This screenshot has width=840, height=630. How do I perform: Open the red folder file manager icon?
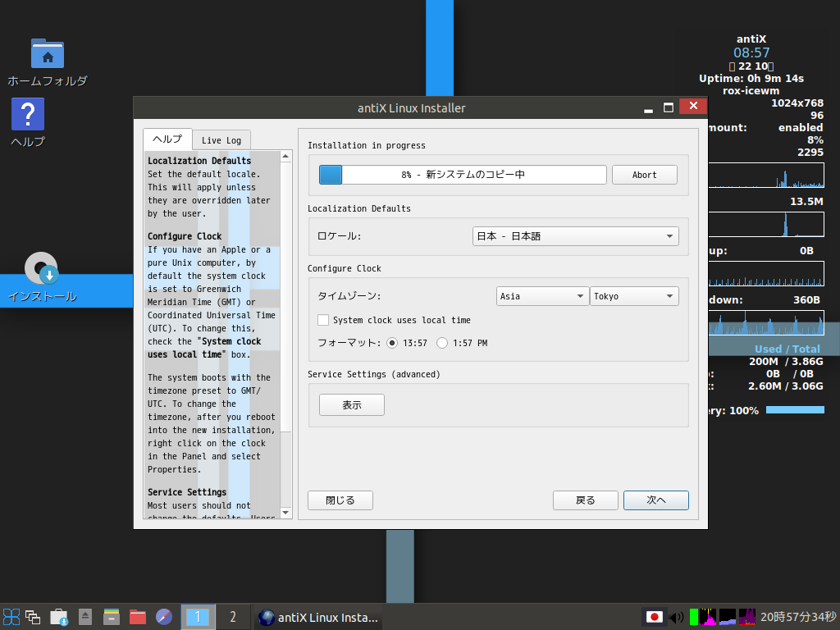tap(138, 617)
